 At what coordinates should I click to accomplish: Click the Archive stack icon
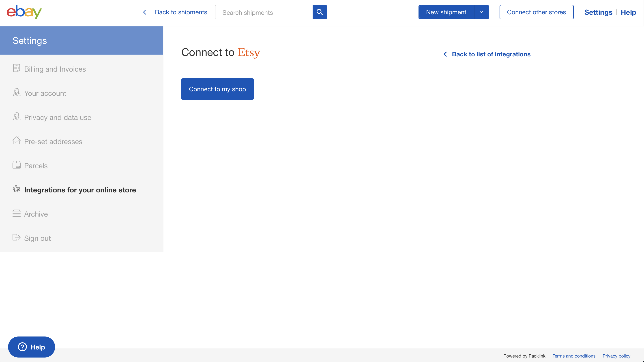[x=17, y=213]
